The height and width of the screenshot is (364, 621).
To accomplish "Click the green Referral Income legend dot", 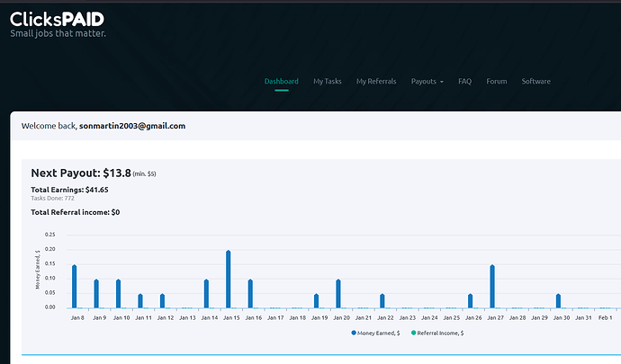I will pos(413,333).
